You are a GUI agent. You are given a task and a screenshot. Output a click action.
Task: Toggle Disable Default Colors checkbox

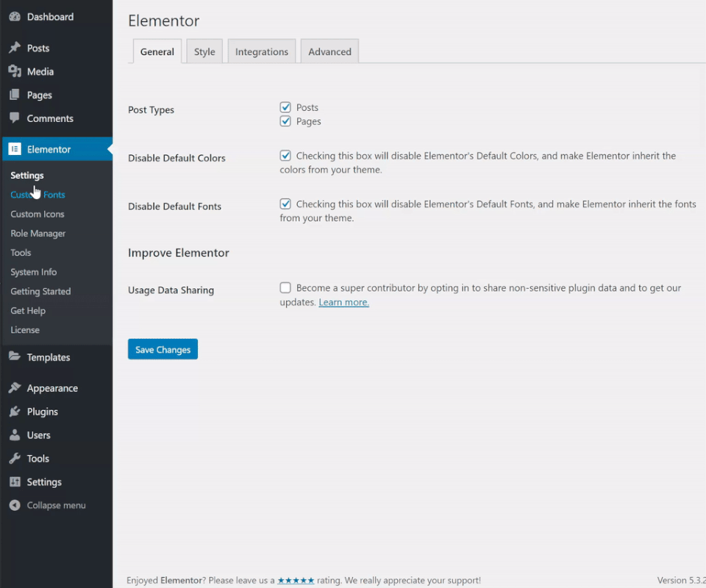(285, 156)
